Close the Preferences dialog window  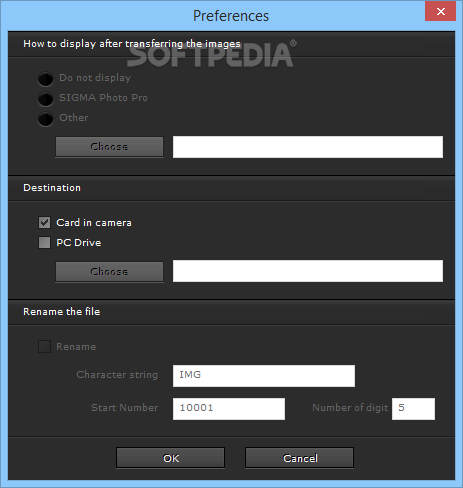440,12
